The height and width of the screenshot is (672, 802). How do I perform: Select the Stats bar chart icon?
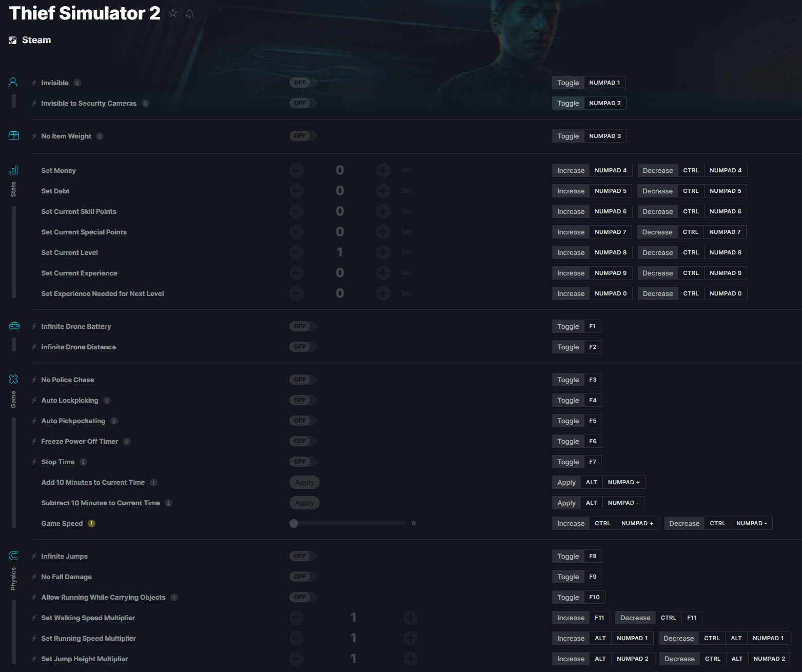13,170
